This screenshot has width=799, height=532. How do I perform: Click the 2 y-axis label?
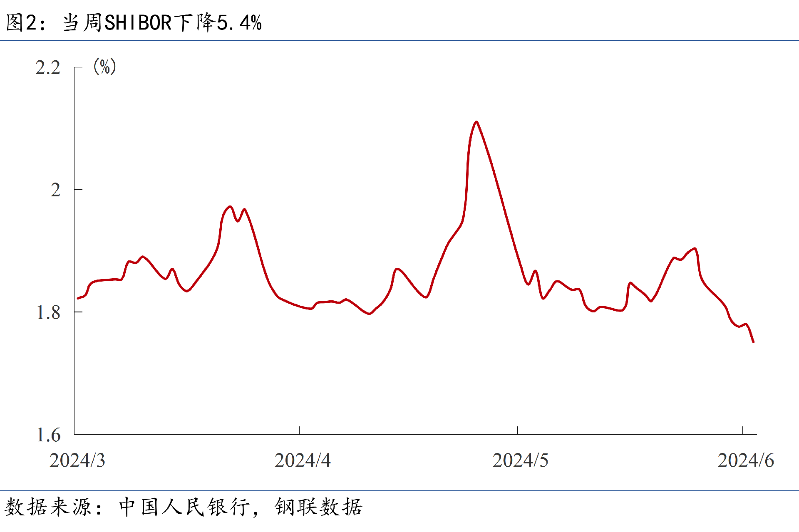56,190
